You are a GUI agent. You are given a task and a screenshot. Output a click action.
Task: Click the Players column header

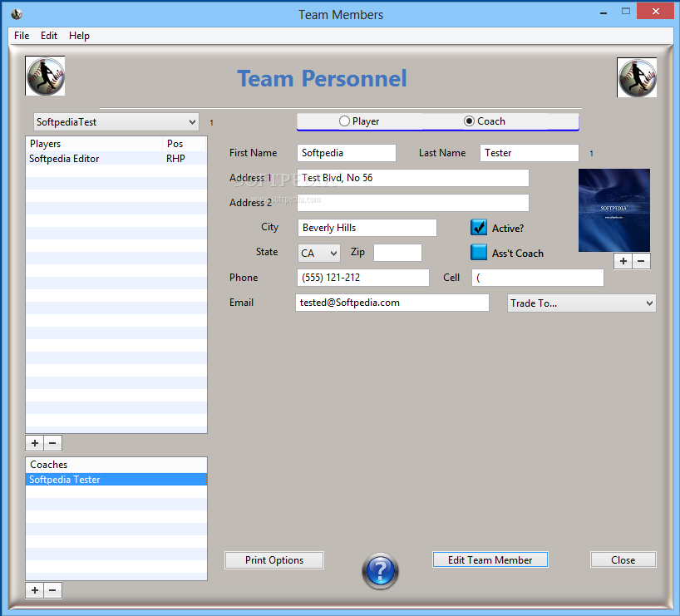click(x=94, y=144)
